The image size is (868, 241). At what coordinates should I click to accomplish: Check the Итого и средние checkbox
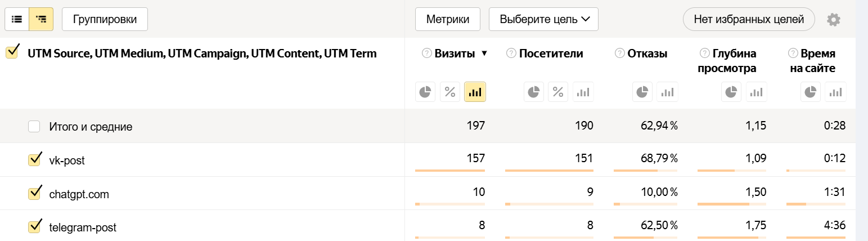pyautogui.click(x=34, y=127)
